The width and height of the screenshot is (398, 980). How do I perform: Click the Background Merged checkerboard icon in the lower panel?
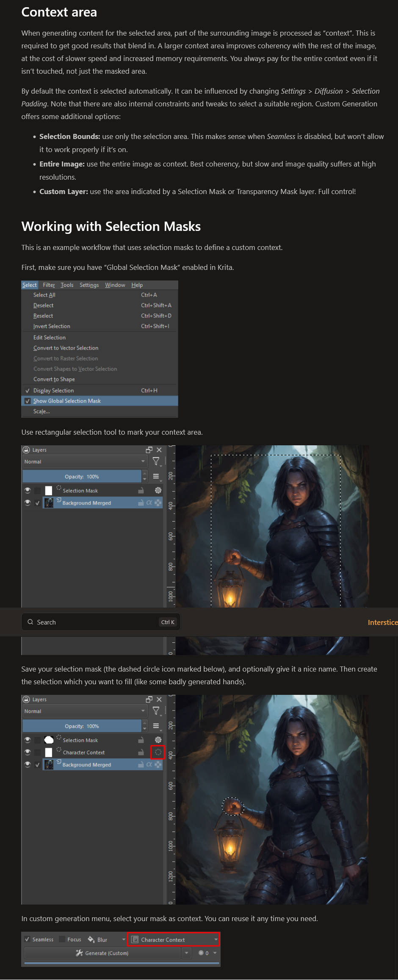158,765
